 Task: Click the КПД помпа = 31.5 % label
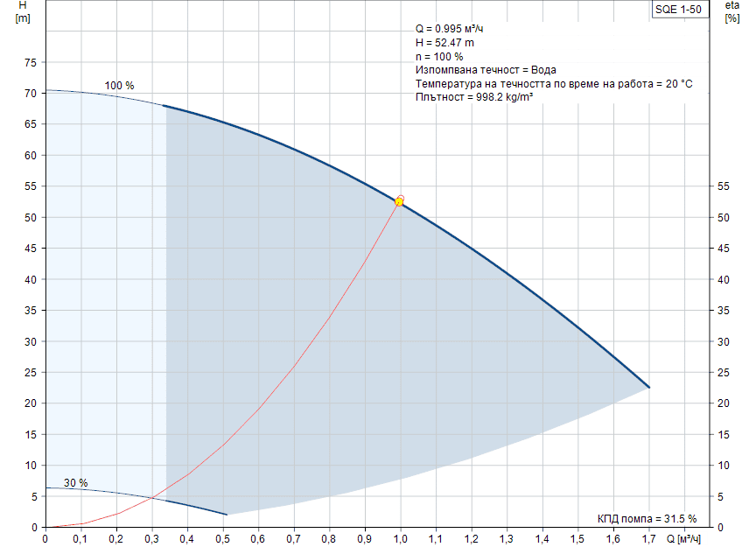point(647,518)
